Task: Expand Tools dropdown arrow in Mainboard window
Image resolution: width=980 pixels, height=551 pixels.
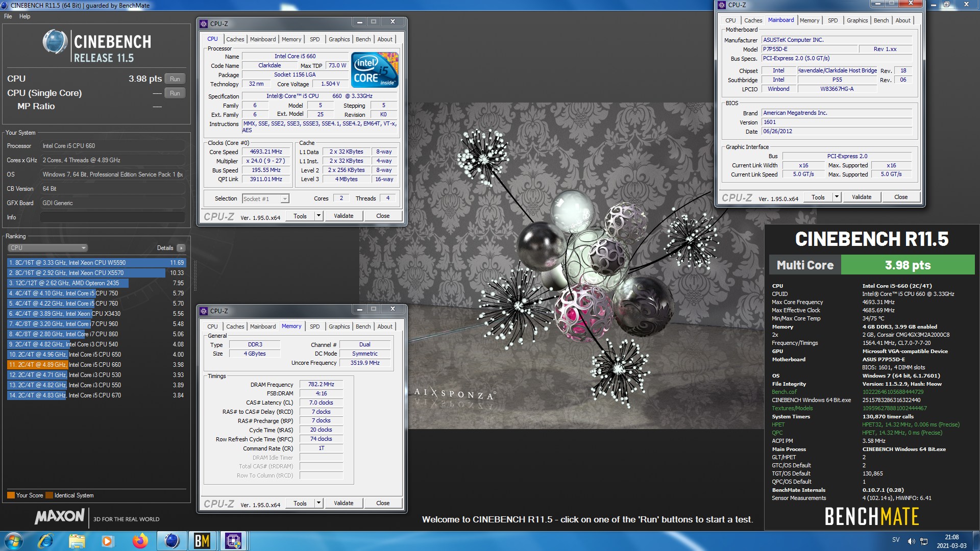Action: click(837, 197)
